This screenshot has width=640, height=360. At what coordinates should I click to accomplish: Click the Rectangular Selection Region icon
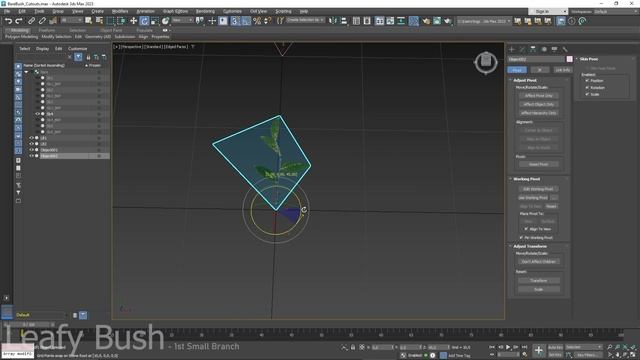pyautogui.click(x=110, y=21)
